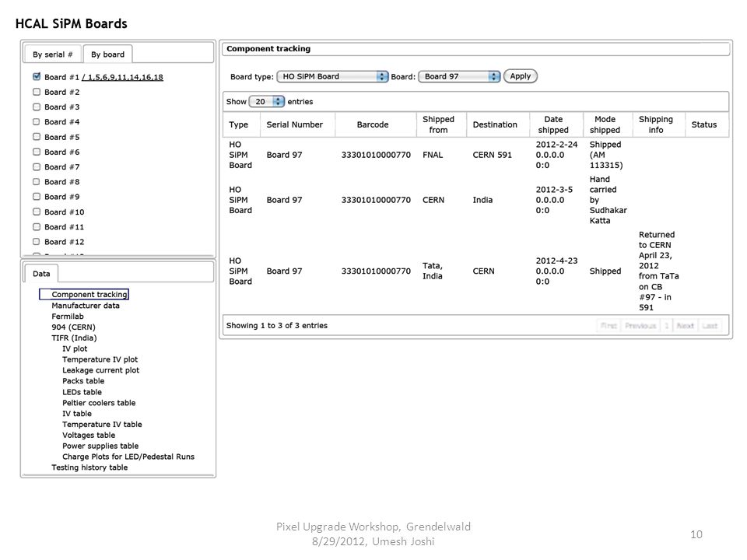This screenshot has height=560, width=747.
Task: Change the Show entries count dropdown
Action: click(267, 101)
